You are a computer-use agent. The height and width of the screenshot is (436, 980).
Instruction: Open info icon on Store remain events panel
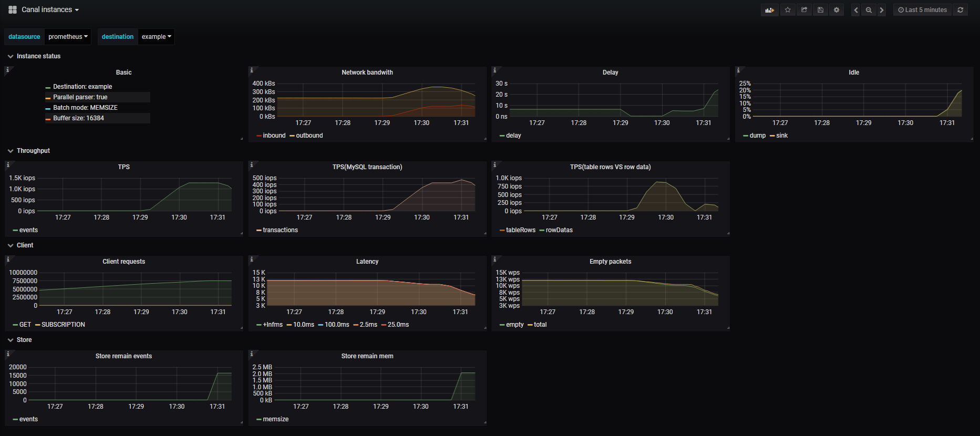point(8,354)
